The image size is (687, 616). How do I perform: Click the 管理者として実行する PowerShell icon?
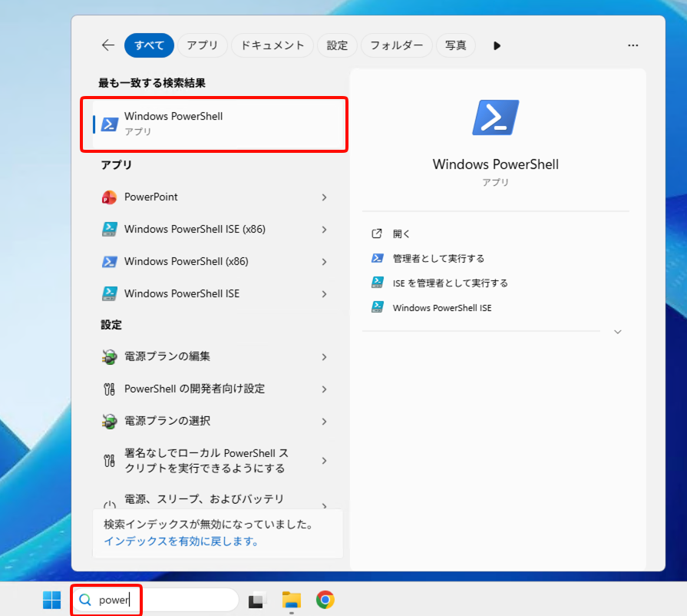[378, 258]
